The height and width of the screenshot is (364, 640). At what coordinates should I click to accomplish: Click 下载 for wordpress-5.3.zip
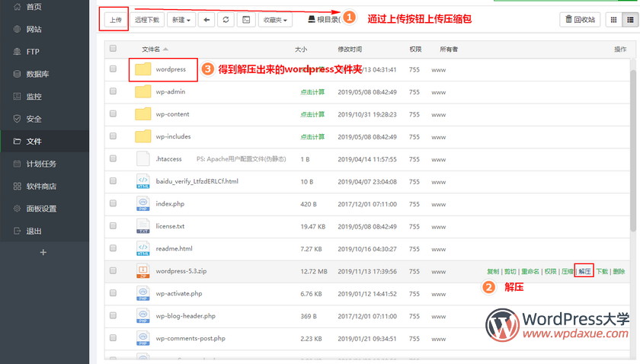pyautogui.click(x=602, y=271)
